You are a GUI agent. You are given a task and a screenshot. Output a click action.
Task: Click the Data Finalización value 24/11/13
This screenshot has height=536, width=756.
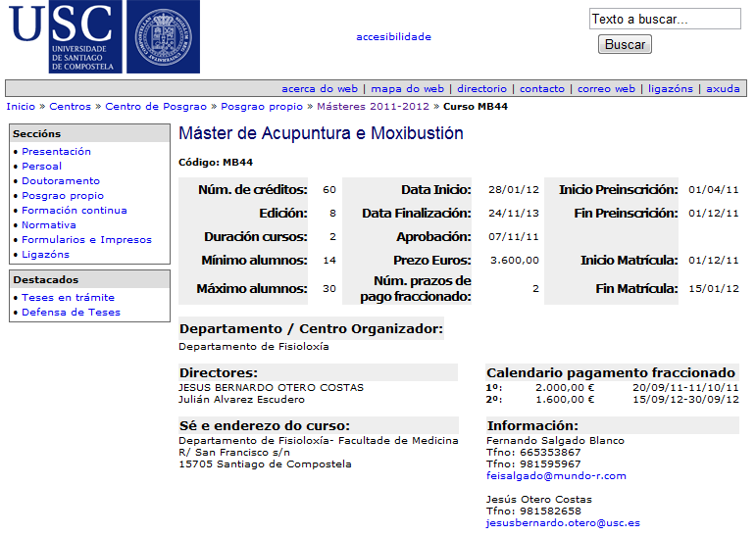[x=514, y=213]
